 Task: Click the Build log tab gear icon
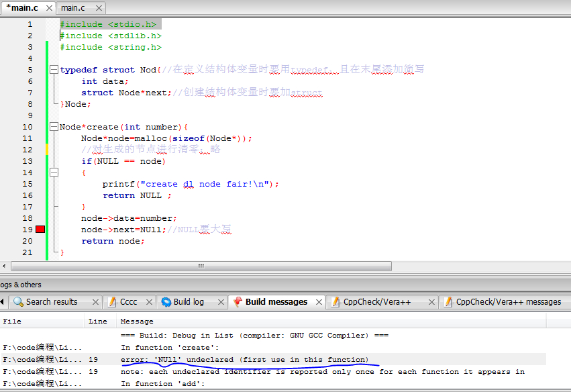pos(166,302)
